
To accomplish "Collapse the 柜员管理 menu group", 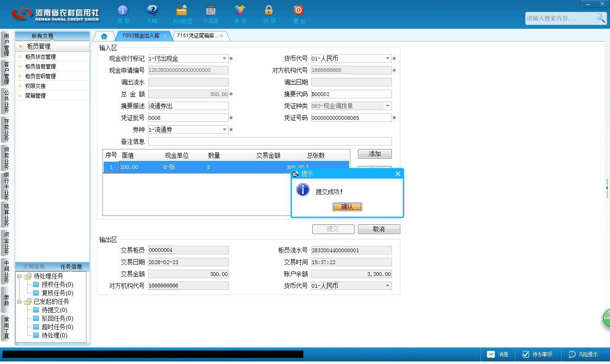I will coord(20,47).
